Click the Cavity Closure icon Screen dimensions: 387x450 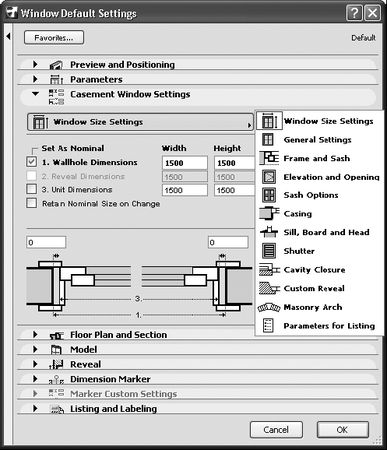pyautogui.click(x=269, y=269)
